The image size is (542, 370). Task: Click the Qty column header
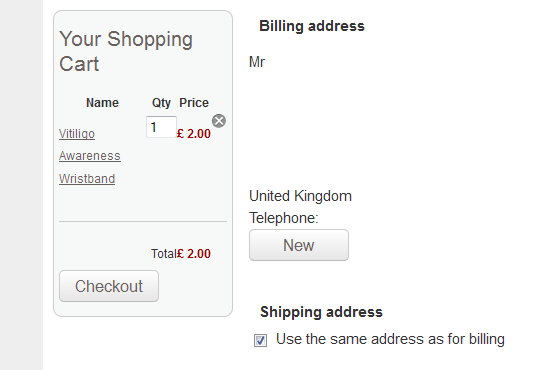161,103
